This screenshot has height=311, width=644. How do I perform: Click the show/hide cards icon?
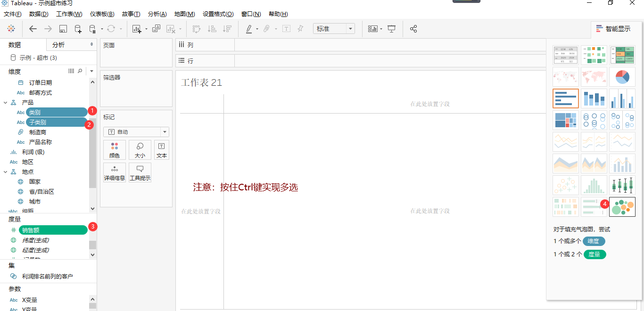(x=372, y=29)
